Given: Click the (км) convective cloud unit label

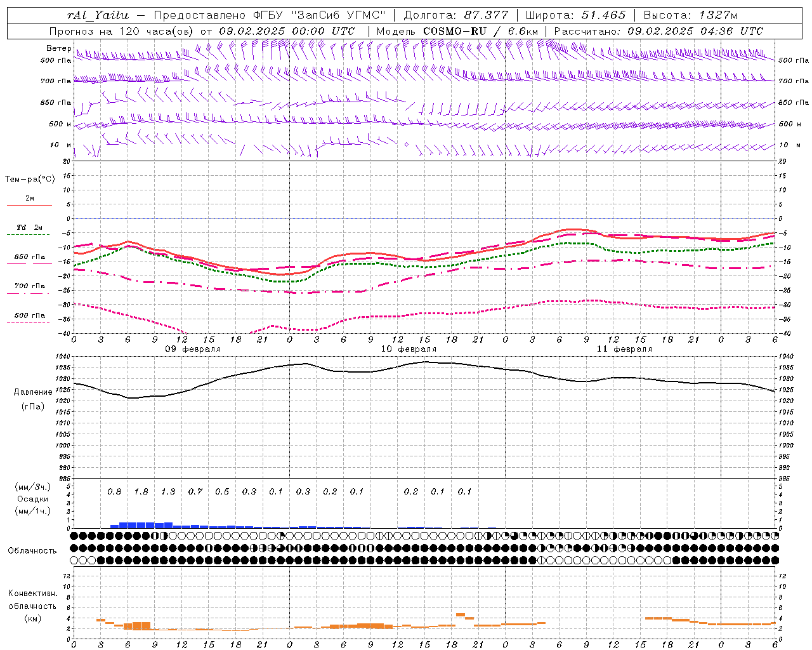Looking at the screenshot, I should coord(32,618).
